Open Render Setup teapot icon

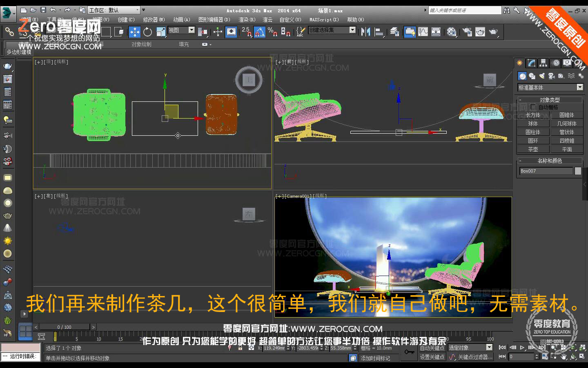pos(467,31)
